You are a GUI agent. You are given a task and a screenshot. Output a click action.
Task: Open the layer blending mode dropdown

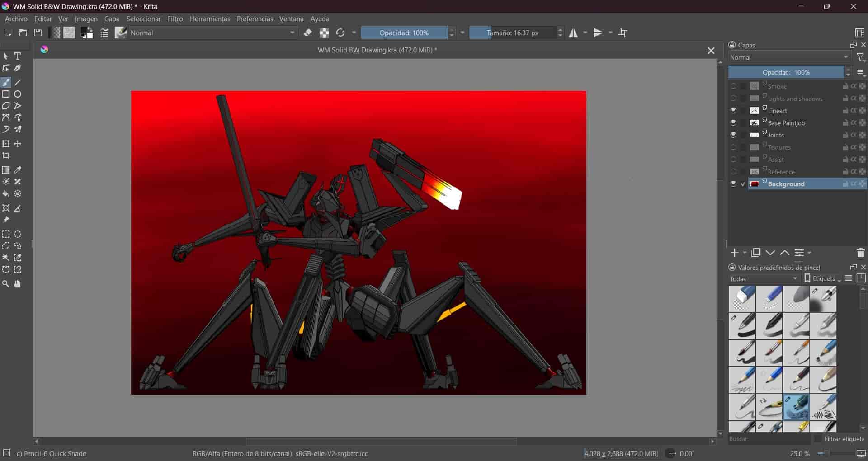click(x=789, y=57)
